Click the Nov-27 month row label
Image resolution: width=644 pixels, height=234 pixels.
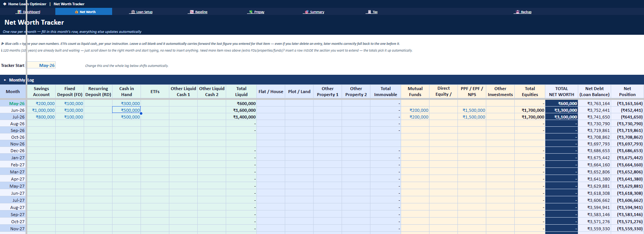click(13, 229)
